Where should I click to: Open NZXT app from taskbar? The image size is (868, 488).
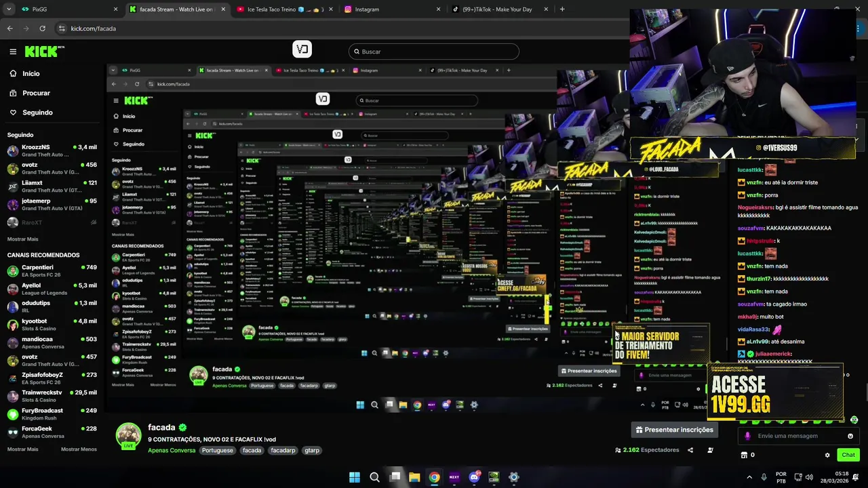coord(454,477)
